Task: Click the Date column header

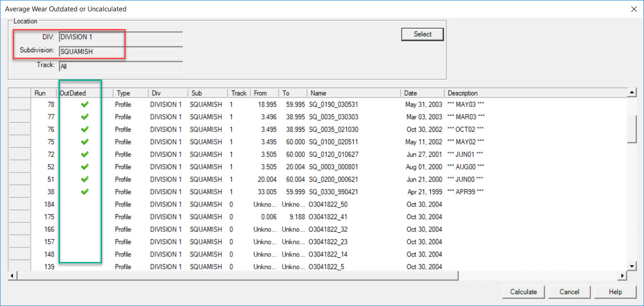Action: [x=422, y=93]
